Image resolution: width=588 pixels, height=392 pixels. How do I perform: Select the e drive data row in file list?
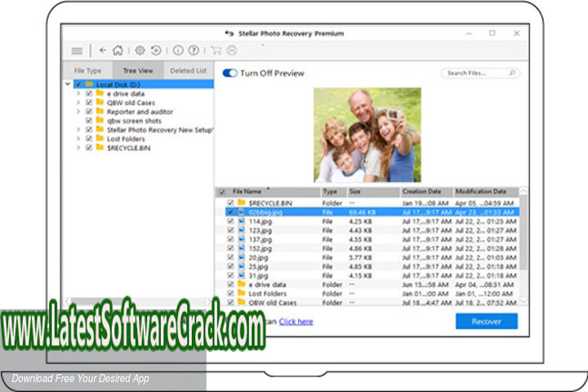pyautogui.click(x=372, y=285)
